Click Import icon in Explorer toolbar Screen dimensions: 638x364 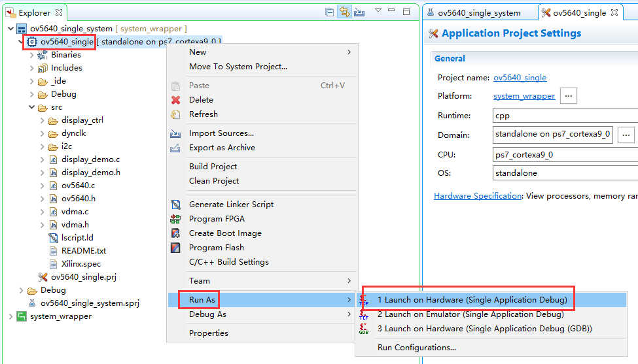[359, 12]
